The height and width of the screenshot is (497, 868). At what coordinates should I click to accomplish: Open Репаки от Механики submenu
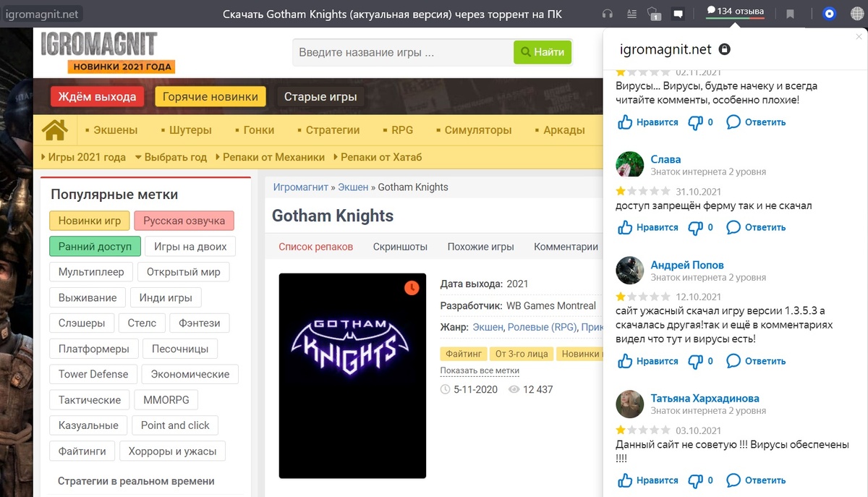[269, 157]
